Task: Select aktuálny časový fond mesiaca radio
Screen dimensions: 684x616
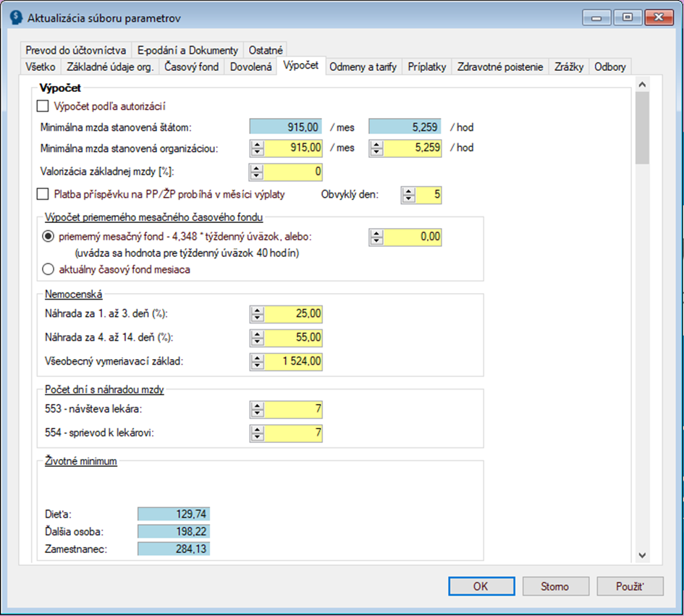Action: [48, 269]
